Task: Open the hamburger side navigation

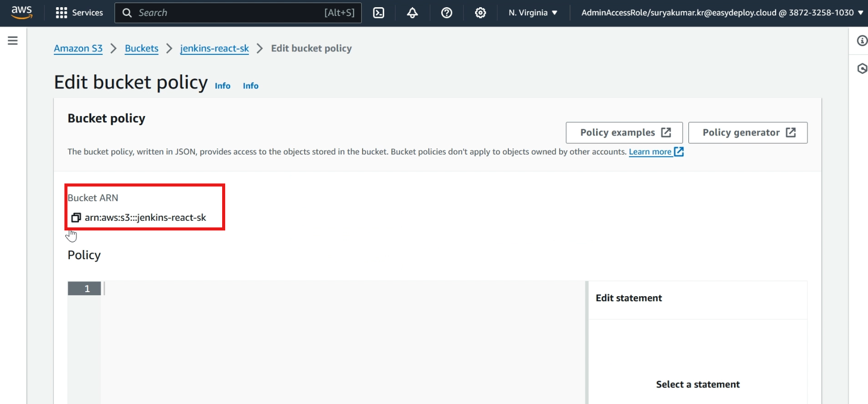Action: (x=13, y=41)
